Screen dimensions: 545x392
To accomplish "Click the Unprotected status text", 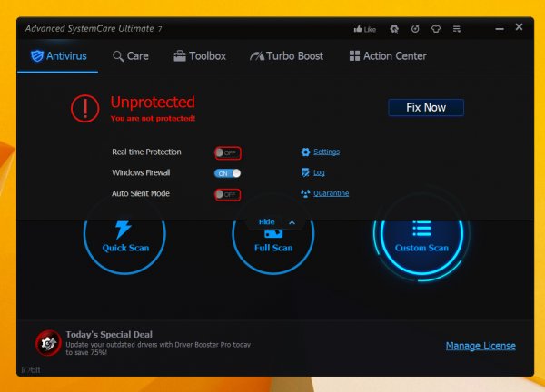I will coord(153,102).
